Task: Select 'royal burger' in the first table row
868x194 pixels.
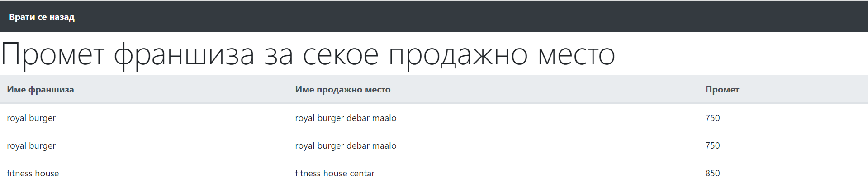Action: coord(31,118)
